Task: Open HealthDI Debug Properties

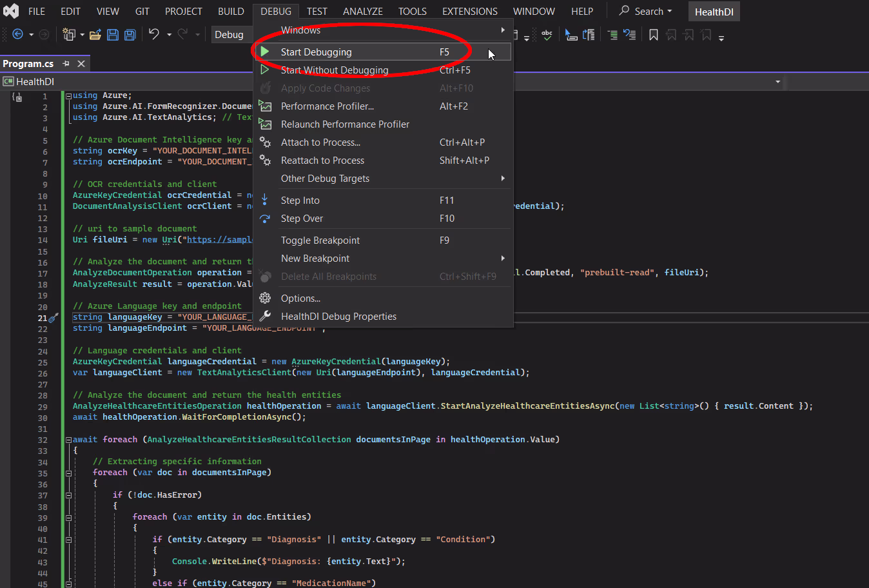Action: click(x=383, y=317)
